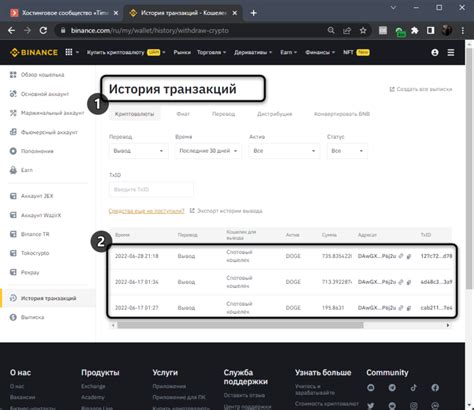
Task: Open the Exchange footer link
Action: pyautogui.click(x=93, y=386)
